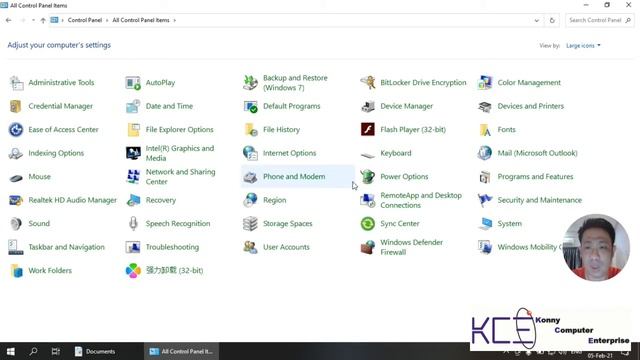This screenshot has height=360, width=640.
Task: Click the Search Control Panel field
Action: pyautogui.click(x=599, y=20)
